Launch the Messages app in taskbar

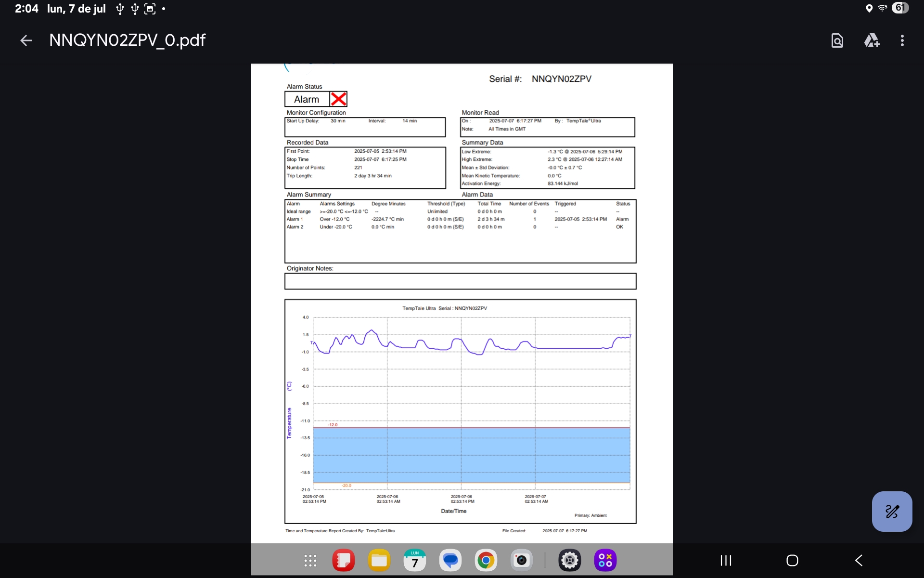(450, 560)
